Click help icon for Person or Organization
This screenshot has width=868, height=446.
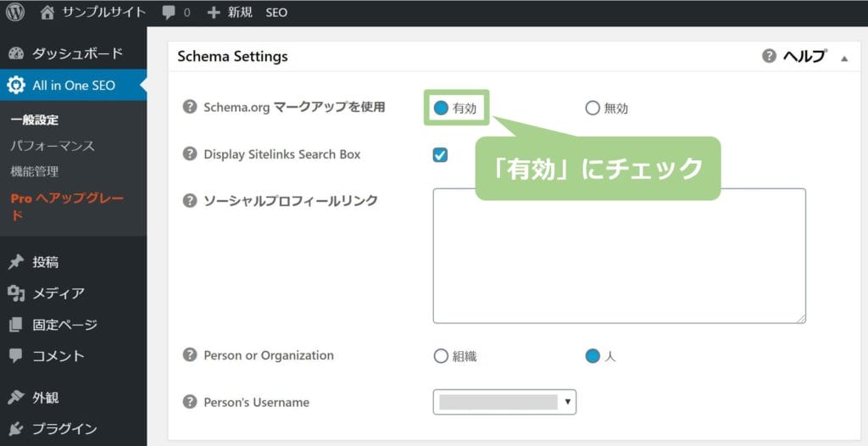tap(190, 355)
